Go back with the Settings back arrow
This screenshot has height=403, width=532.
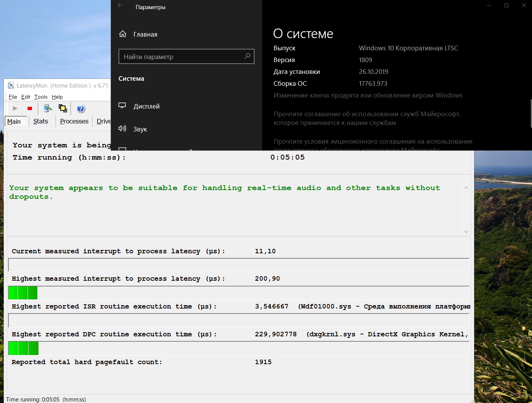[120, 5]
